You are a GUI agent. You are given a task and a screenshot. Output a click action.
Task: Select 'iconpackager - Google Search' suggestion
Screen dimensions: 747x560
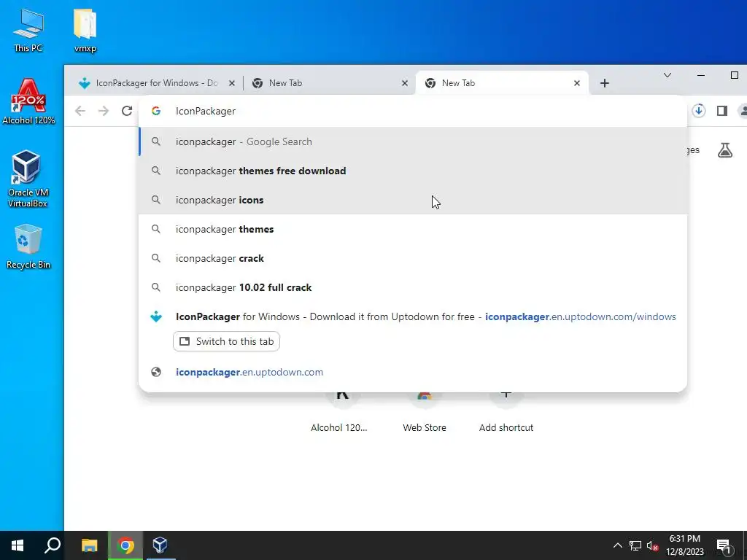(x=413, y=141)
